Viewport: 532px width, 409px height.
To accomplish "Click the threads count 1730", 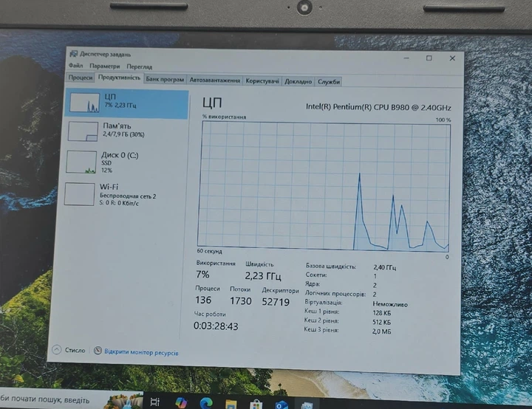I will 241,300.
